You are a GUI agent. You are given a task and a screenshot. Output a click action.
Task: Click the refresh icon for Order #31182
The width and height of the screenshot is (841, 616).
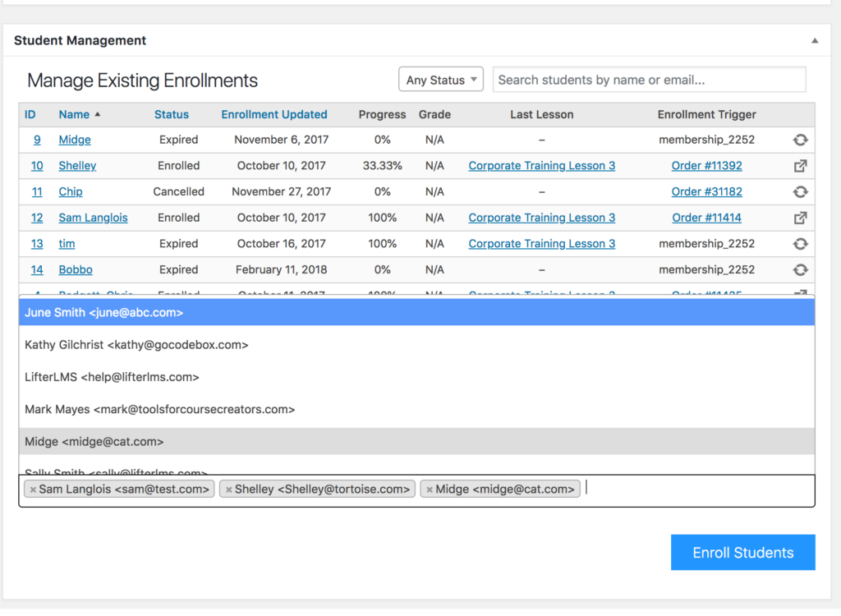(x=800, y=192)
